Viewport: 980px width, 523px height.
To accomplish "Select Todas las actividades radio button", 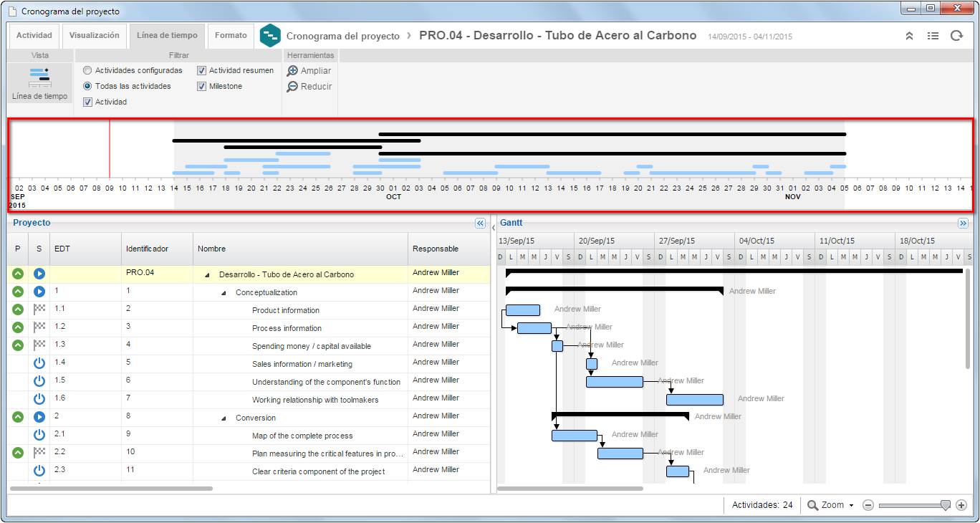I will [x=87, y=86].
